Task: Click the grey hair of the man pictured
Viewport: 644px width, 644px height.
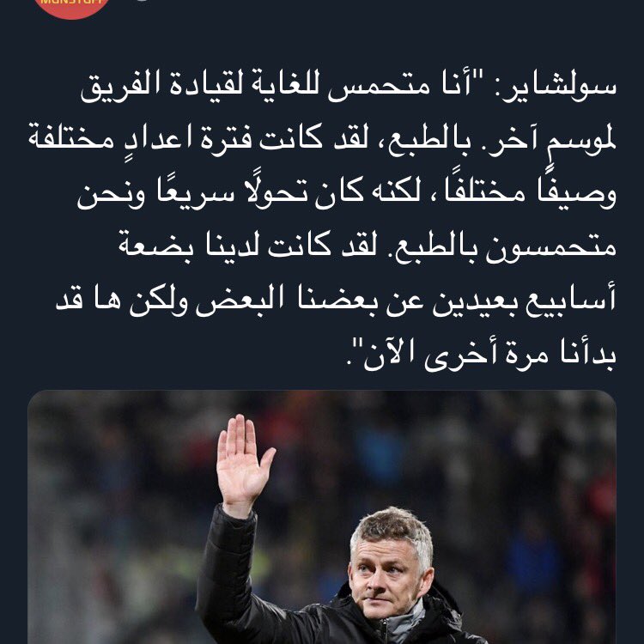Action: click(390, 530)
